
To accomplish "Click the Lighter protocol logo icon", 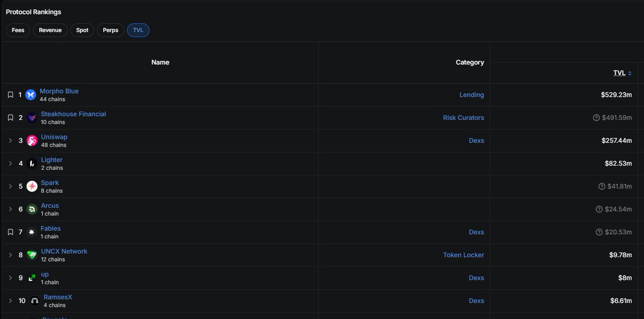I will click(32, 163).
